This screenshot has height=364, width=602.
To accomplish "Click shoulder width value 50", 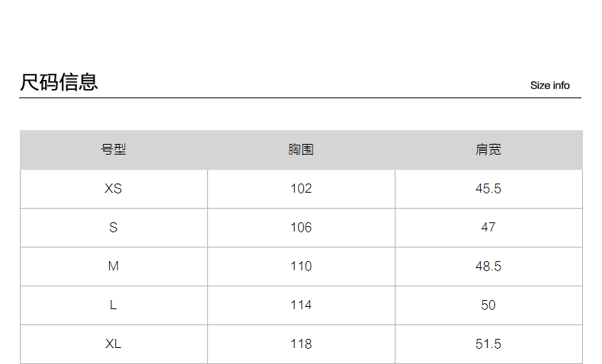I will (488, 305).
